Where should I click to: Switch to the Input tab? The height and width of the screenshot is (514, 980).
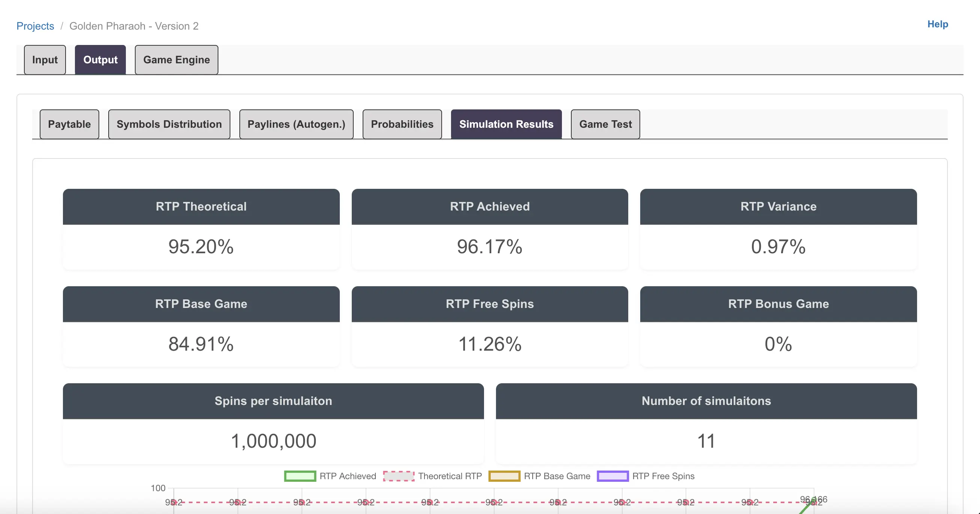(45, 60)
